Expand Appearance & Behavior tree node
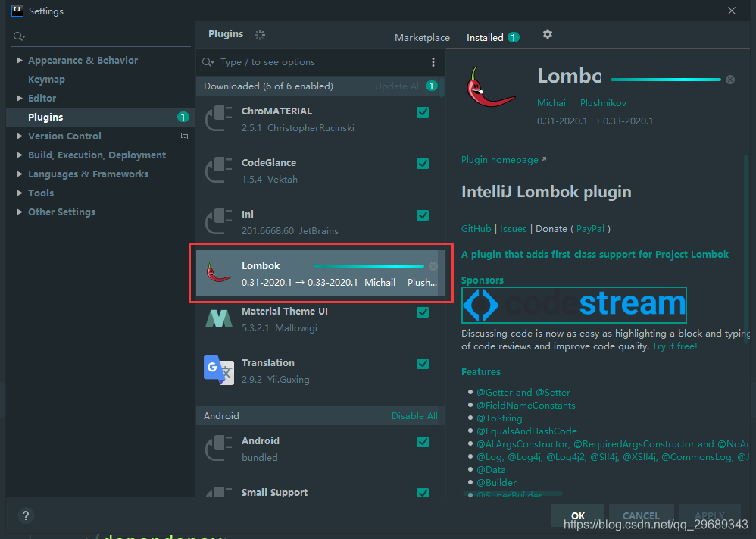This screenshot has width=756, height=539. tap(19, 60)
